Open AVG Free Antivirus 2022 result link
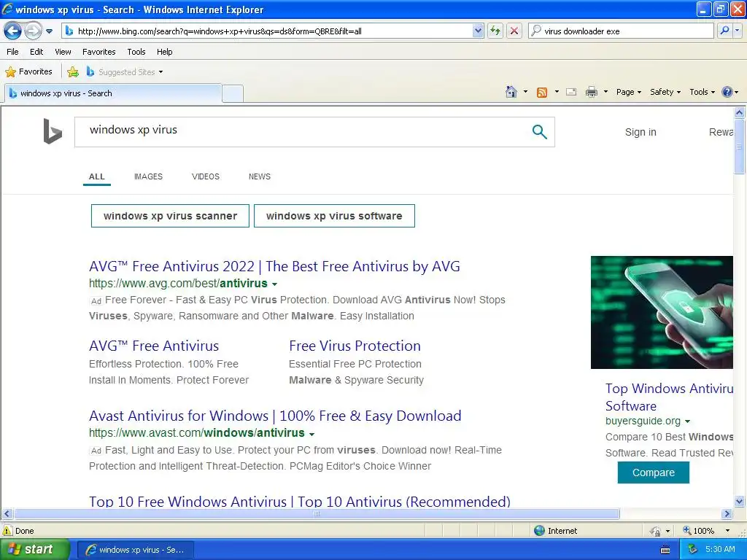Screen dimensions: 747x560 point(274,266)
